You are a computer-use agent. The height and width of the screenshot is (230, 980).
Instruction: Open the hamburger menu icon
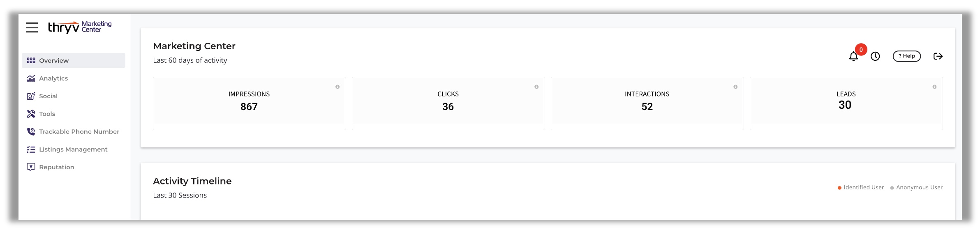coord(32,28)
